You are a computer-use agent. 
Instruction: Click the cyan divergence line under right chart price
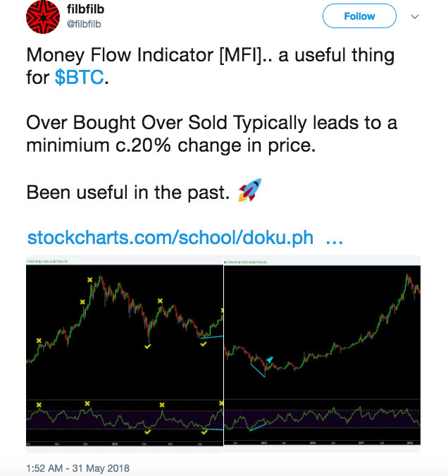click(258, 371)
